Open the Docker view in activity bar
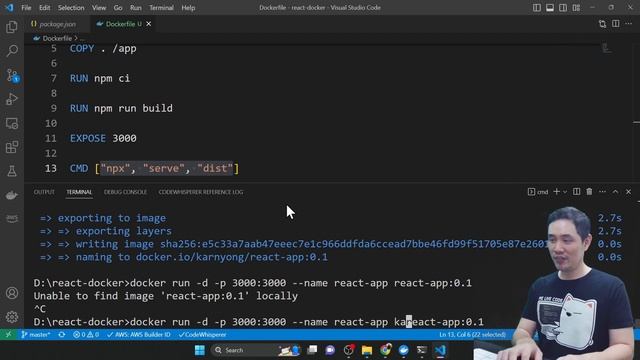The height and width of the screenshot is (360, 640). (12, 195)
